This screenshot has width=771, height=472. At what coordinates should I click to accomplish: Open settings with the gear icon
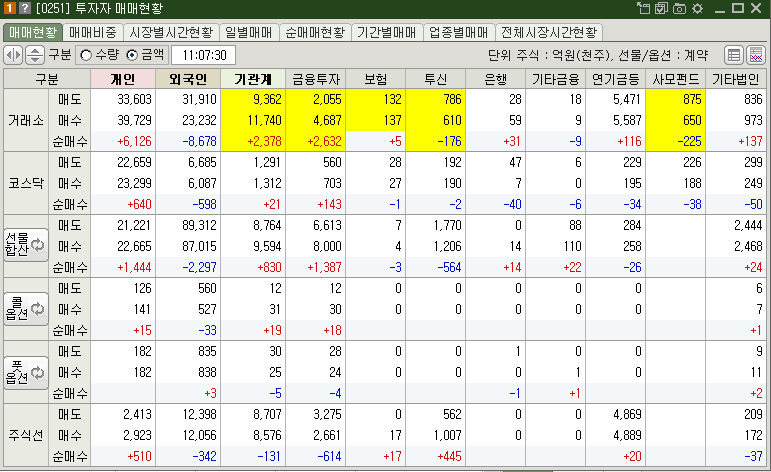[697, 8]
